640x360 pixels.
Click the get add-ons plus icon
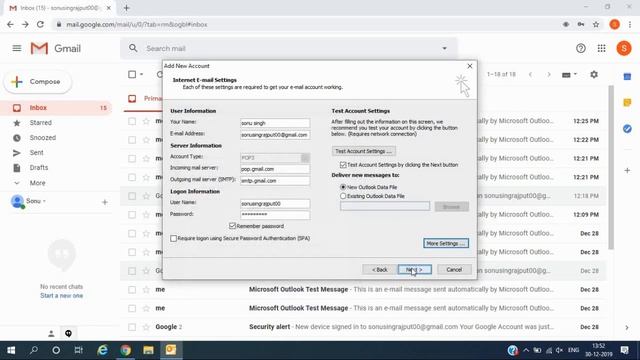click(x=627, y=170)
